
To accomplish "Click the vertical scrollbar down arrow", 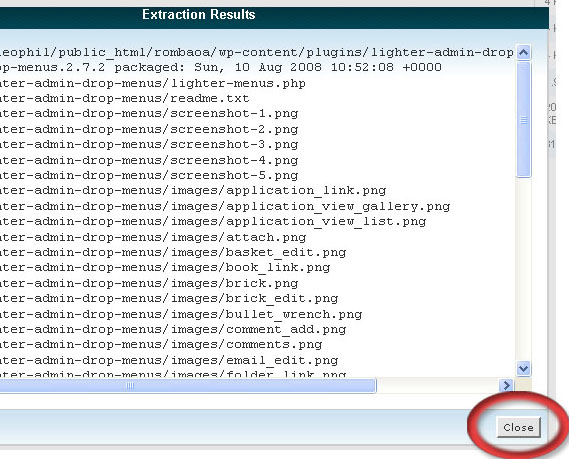I will (523, 369).
